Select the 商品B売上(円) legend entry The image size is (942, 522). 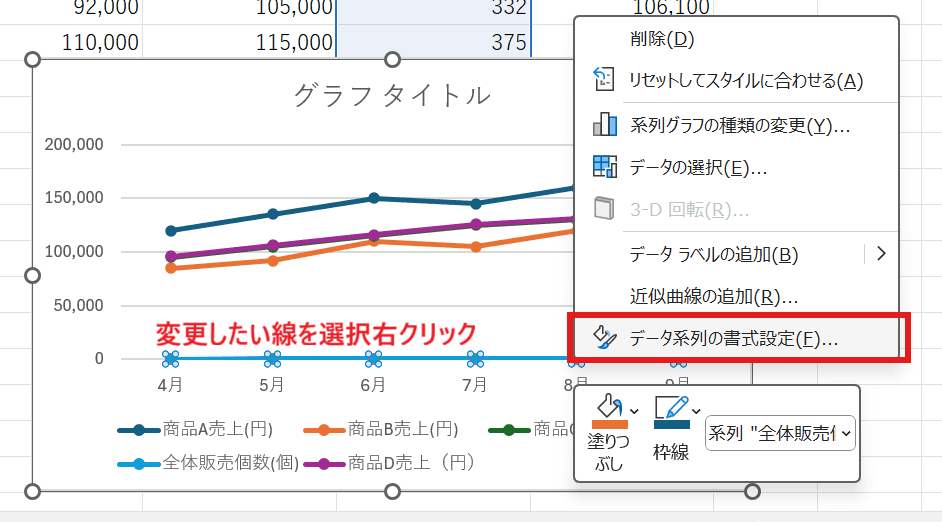tap(402, 430)
